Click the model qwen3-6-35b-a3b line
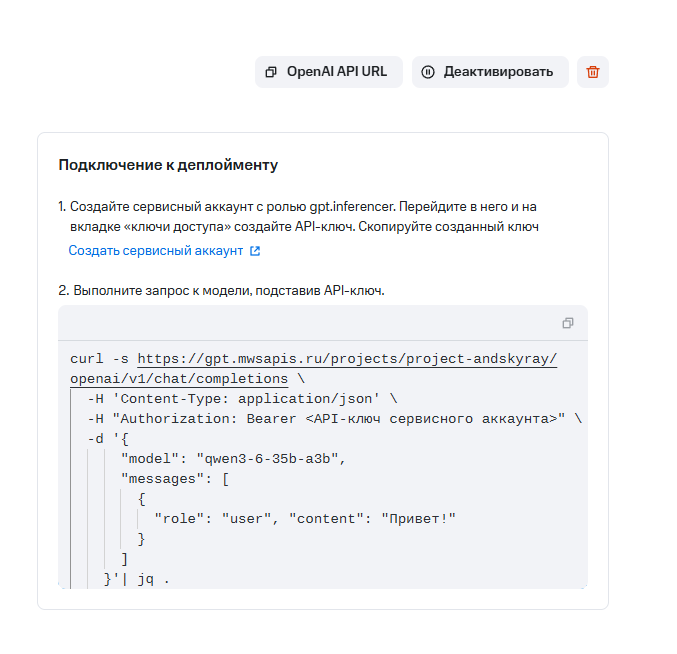The height and width of the screenshot is (654, 677). click(x=233, y=458)
